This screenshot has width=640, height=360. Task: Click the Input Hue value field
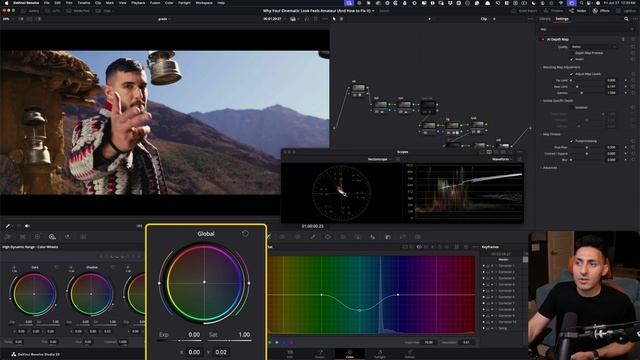tap(429, 342)
